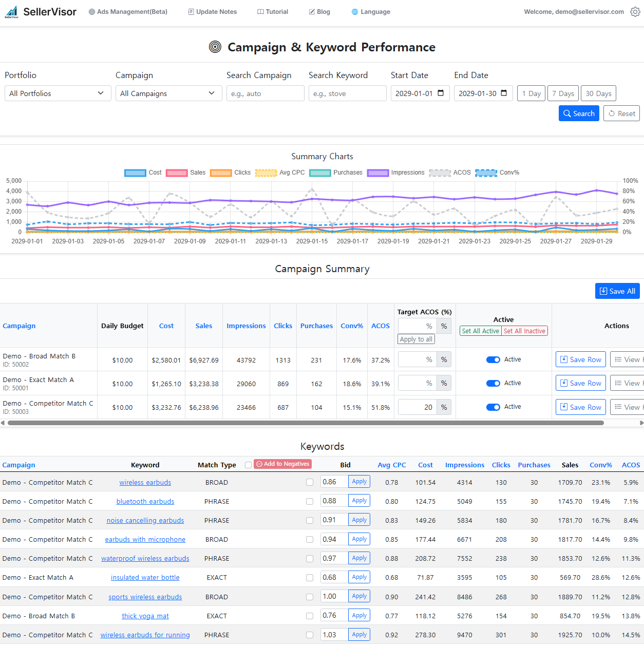644x646 pixels.
Task: Select the 7 Days range button
Action: click(563, 93)
